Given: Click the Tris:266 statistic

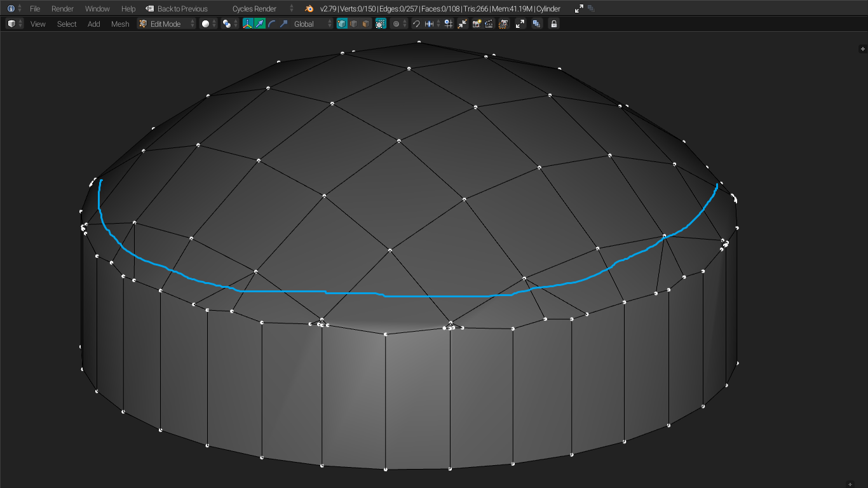Looking at the screenshot, I should coord(475,9).
